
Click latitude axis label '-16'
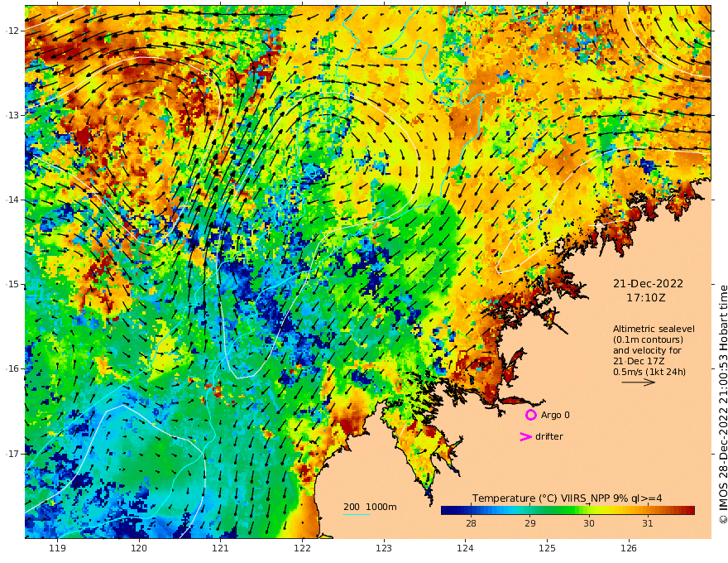[12, 368]
